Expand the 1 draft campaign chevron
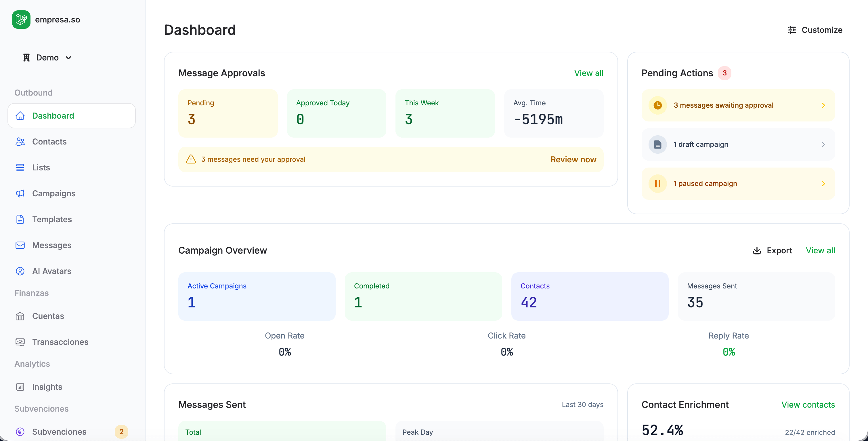Image resolution: width=868 pixels, height=441 pixels. [x=823, y=145]
